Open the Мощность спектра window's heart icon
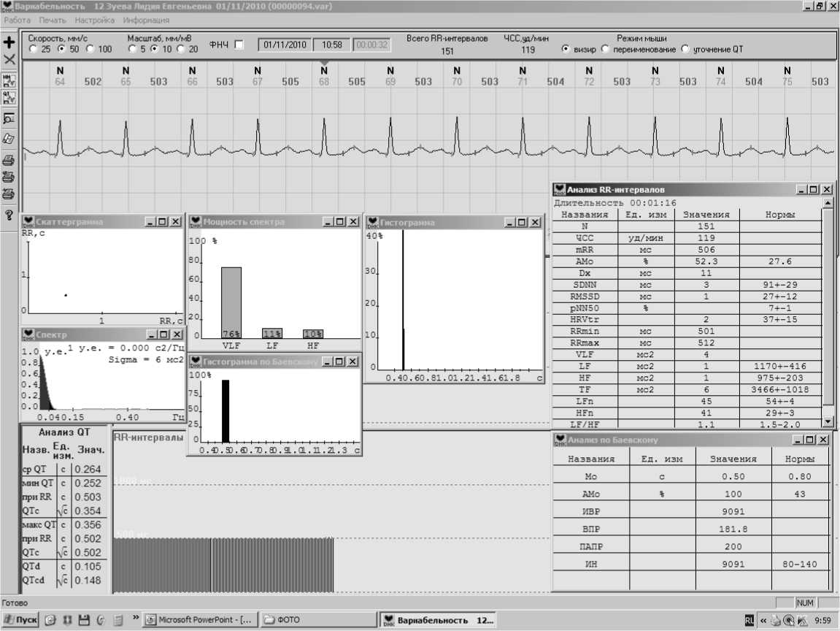The height and width of the screenshot is (631, 840). coord(195,221)
